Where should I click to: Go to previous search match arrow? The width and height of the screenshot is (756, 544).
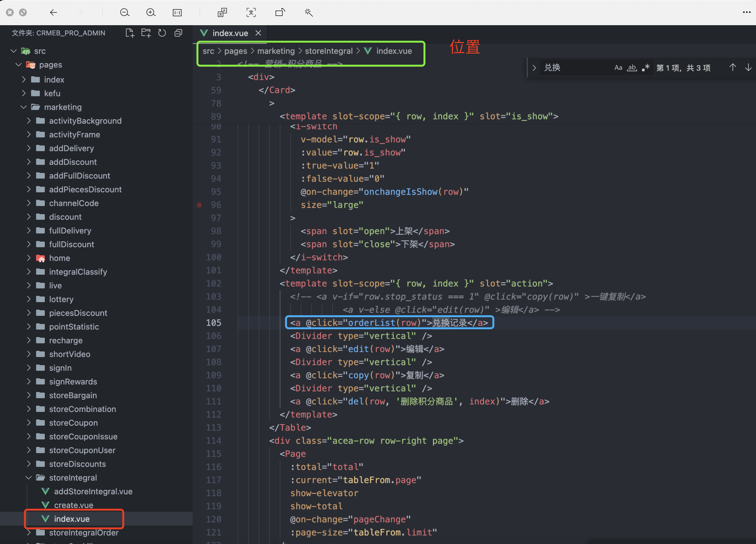[733, 68]
